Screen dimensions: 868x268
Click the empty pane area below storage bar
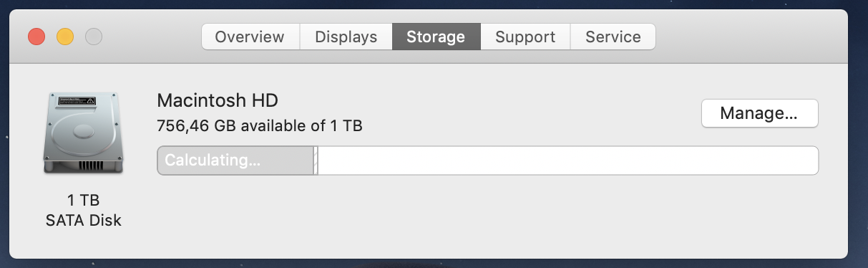pyautogui.click(x=487, y=215)
